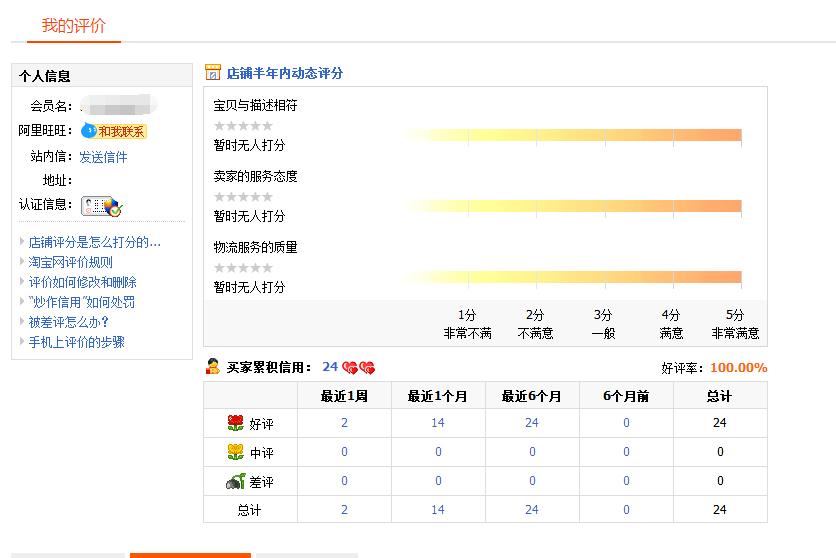Click the 店铺半年内动态评分 shop icon
836x558 pixels.
click(212, 72)
